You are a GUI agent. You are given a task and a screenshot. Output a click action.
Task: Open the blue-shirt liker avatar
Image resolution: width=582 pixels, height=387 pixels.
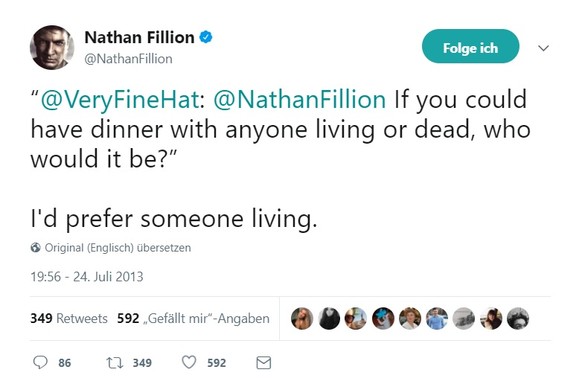pos(437,318)
